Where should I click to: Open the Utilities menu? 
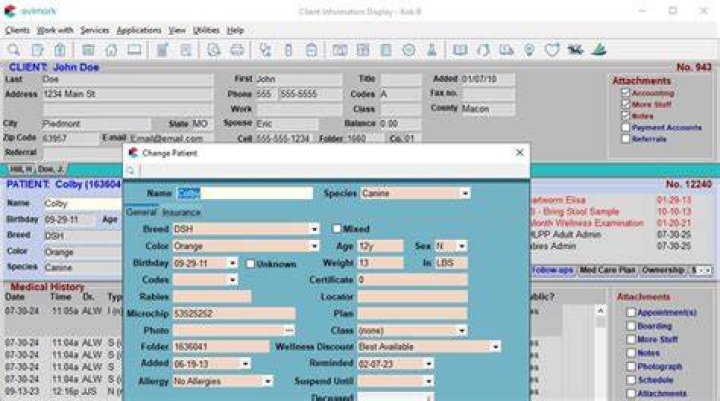pos(206,30)
